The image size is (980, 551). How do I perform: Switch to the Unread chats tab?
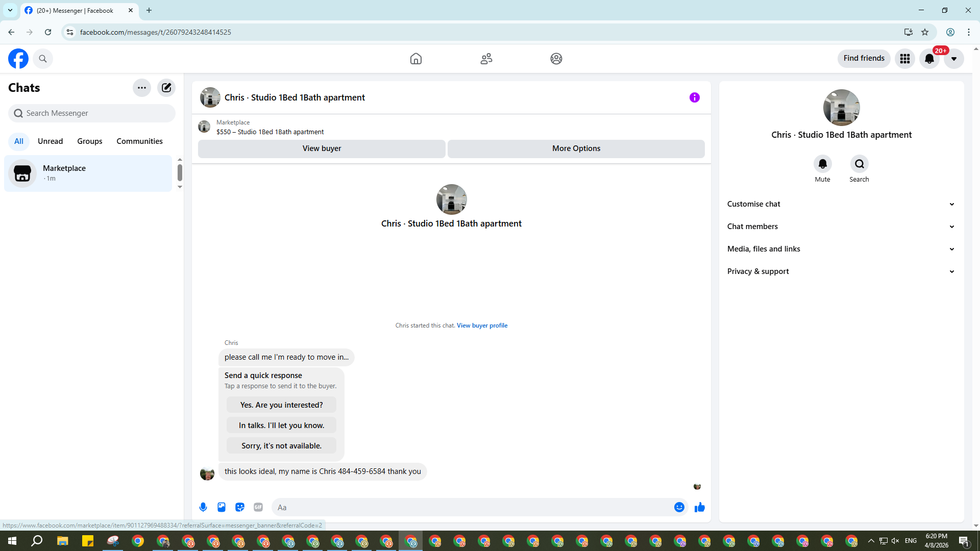[50, 141]
